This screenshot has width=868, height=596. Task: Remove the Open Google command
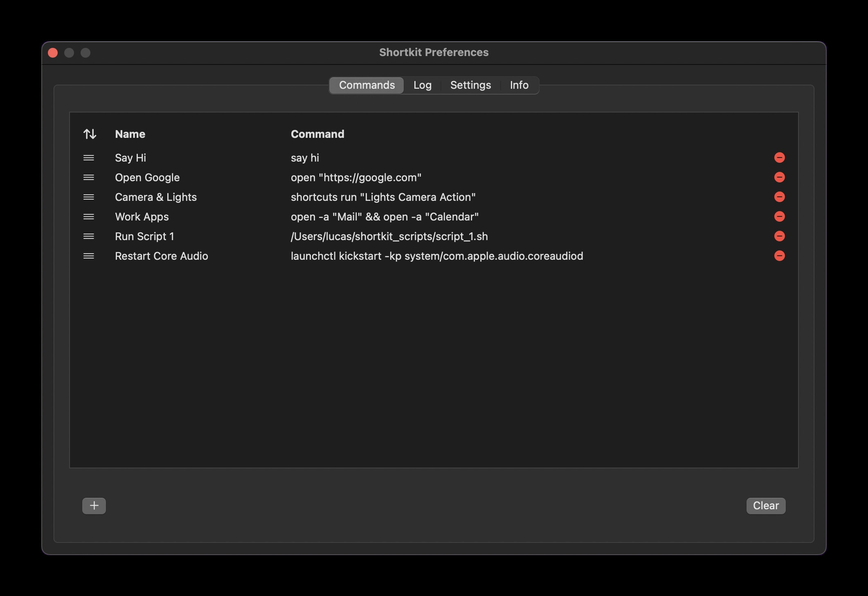(779, 178)
